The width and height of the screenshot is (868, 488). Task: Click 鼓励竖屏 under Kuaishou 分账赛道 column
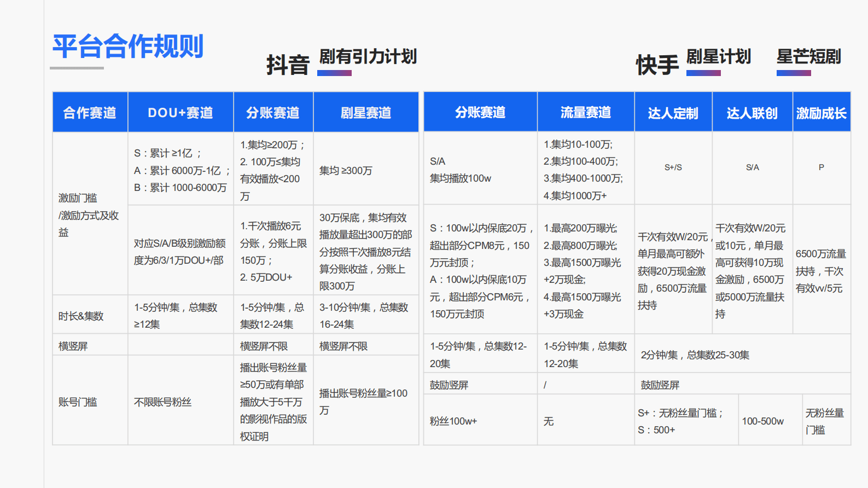point(480,385)
